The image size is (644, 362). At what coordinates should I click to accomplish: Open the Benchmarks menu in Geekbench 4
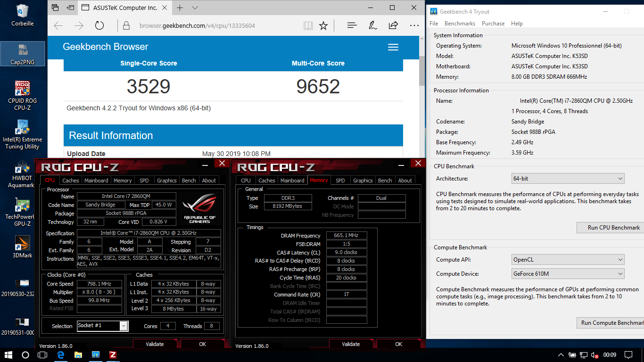click(x=460, y=24)
